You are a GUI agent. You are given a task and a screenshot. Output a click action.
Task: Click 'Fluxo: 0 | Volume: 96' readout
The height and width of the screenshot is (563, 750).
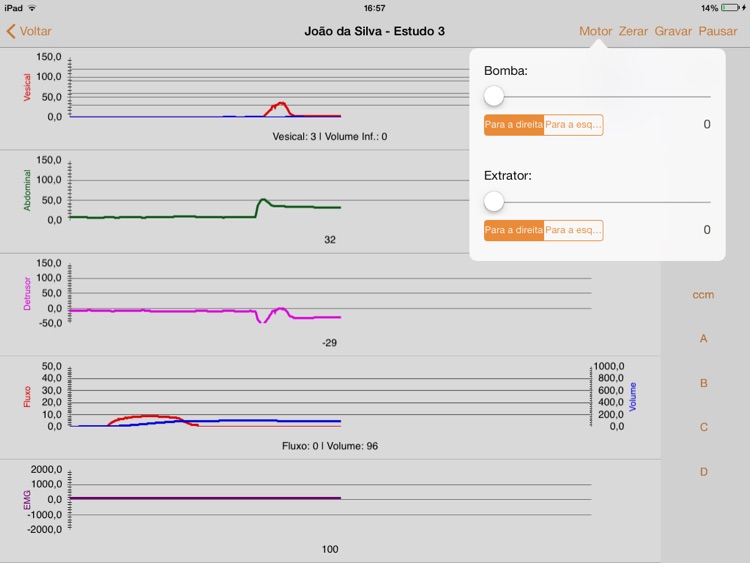pyautogui.click(x=330, y=446)
